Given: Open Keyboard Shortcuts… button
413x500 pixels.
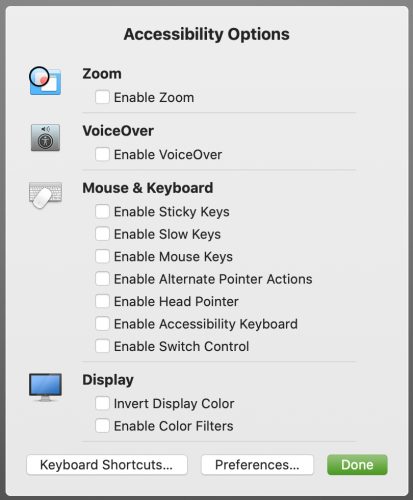Looking at the screenshot, I should 107,465.
